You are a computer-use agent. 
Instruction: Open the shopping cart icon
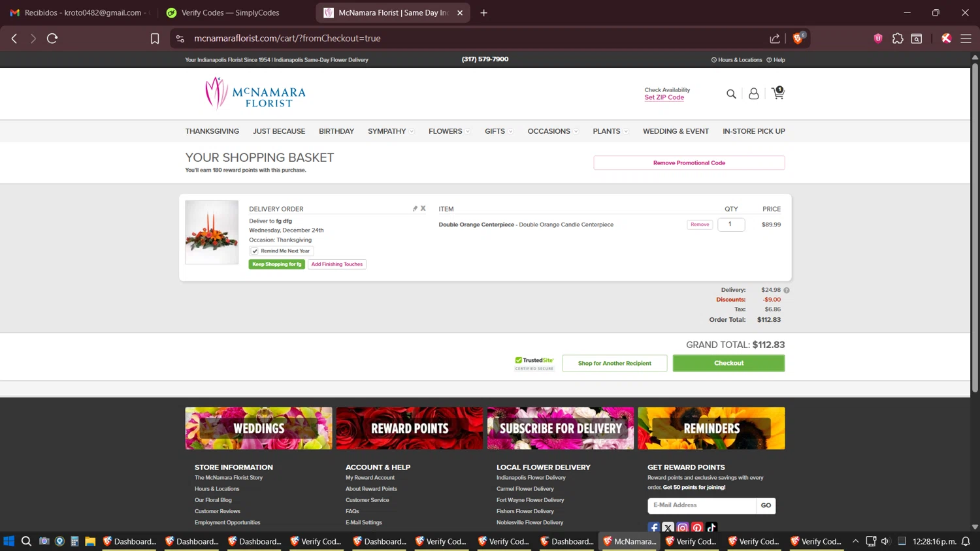pos(777,93)
